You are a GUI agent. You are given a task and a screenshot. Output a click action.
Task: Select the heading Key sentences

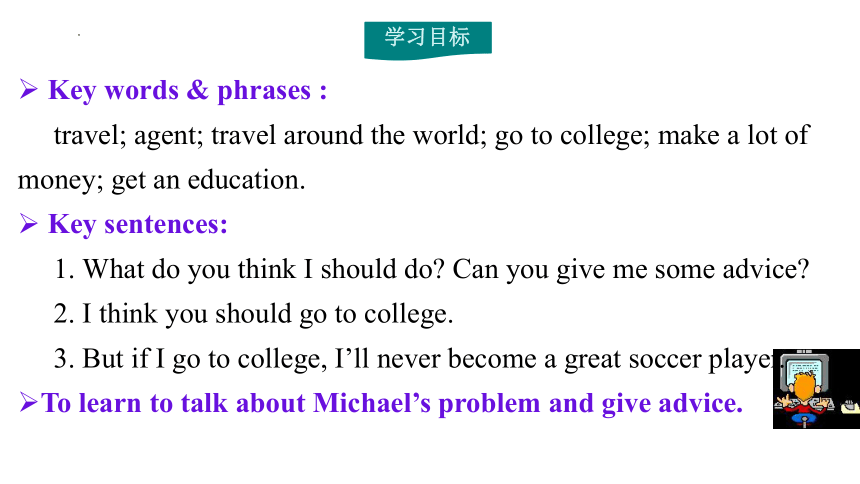coord(138,225)
